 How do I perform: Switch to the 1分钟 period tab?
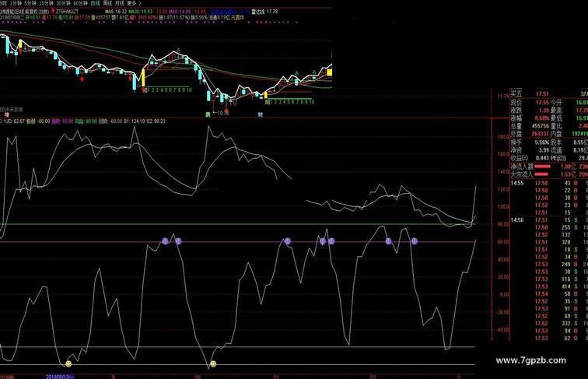pos(16,3)
